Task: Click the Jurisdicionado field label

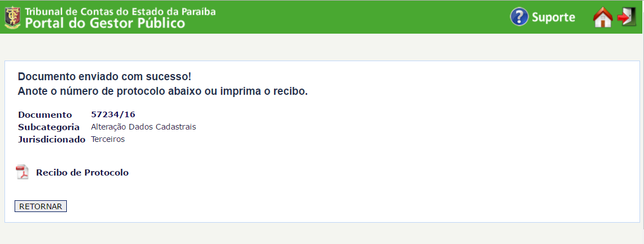Action: [x=52, y=139]
